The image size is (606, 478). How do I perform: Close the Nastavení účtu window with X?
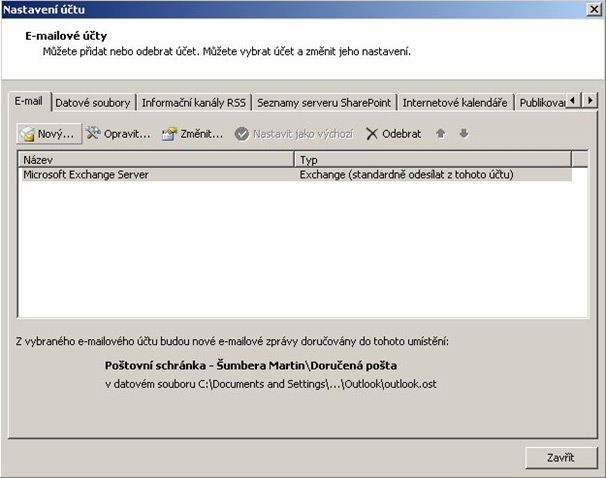(x=592, y=10)
